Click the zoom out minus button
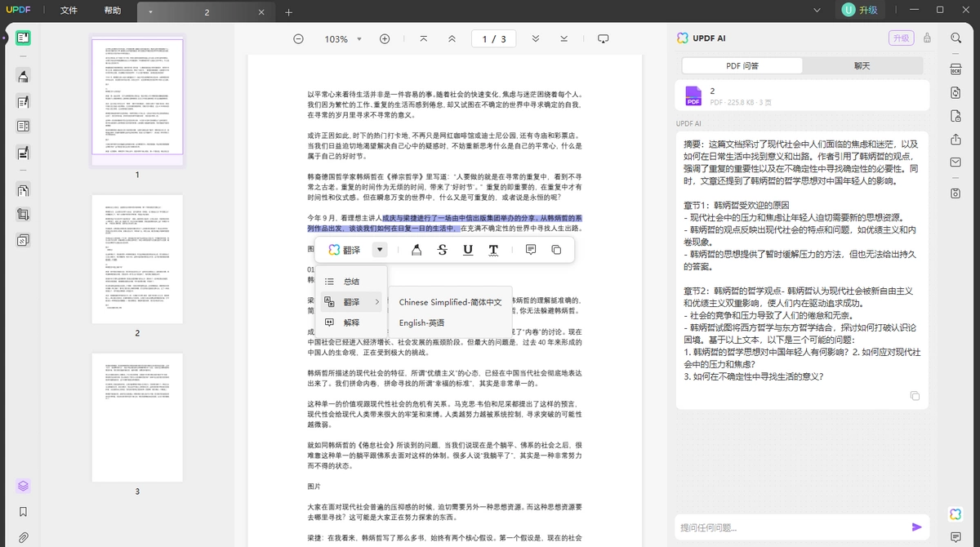This screenshot has width=980, height=547. pos(299,39)
